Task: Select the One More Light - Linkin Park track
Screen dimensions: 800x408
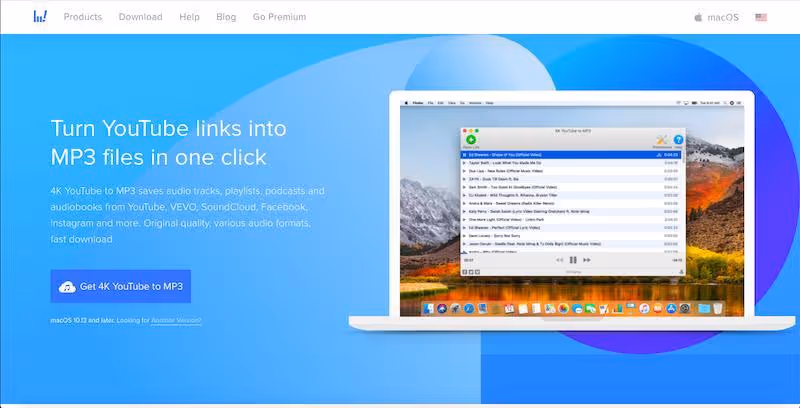Action: coord(571,219)
